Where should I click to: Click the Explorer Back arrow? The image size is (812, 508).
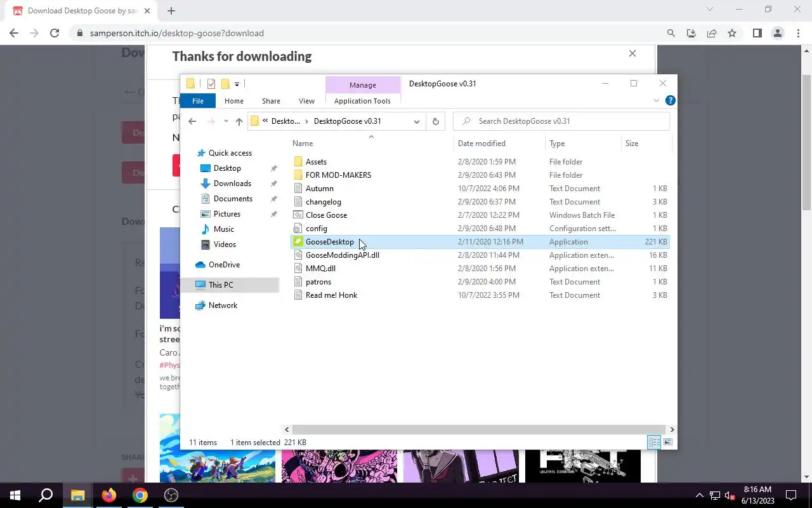pyautogui.click(x=192, y=121)
